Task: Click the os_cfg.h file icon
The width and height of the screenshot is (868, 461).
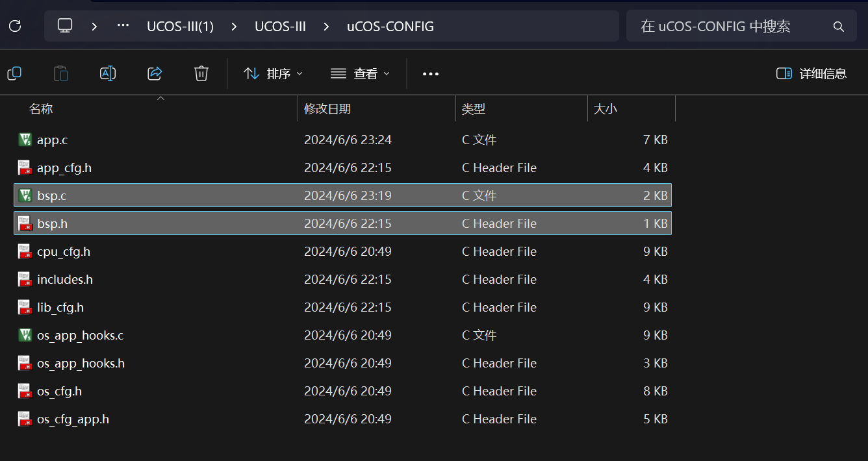Action: click(25, 391)
